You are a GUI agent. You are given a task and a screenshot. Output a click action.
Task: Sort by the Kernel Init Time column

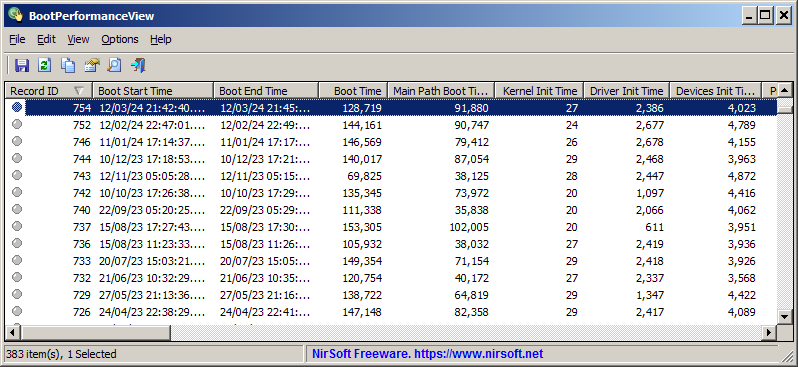(539, 91)
